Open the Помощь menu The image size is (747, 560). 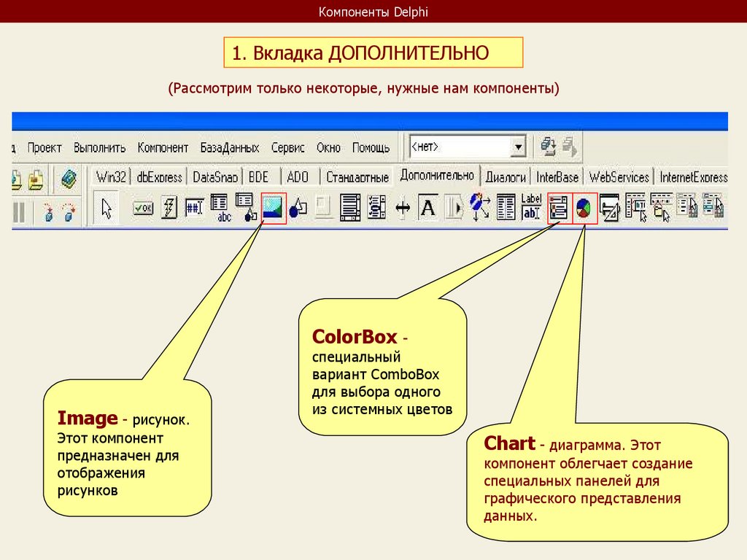(371, 147)
